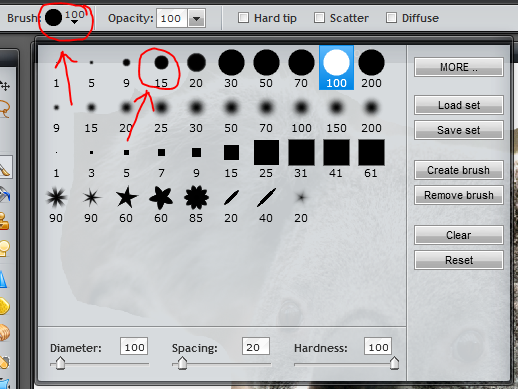Click the MORE .. button

(459, 67)
